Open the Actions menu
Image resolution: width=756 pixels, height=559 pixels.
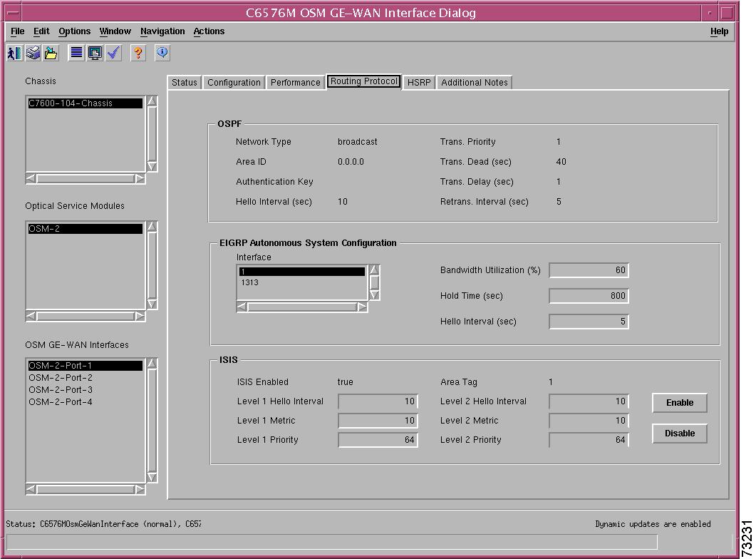point(209,31)
